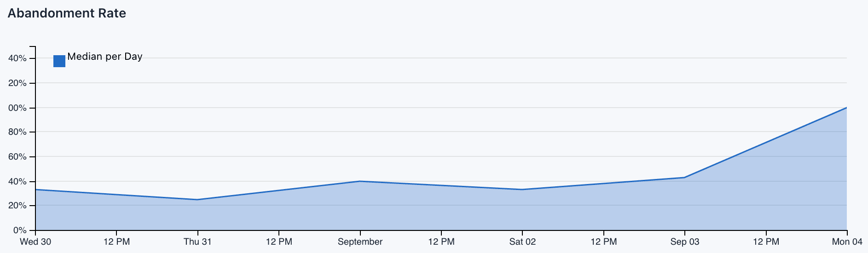Click the 60% y-axis label
Viewport: 868px width, 253px height.
point(17,157)
